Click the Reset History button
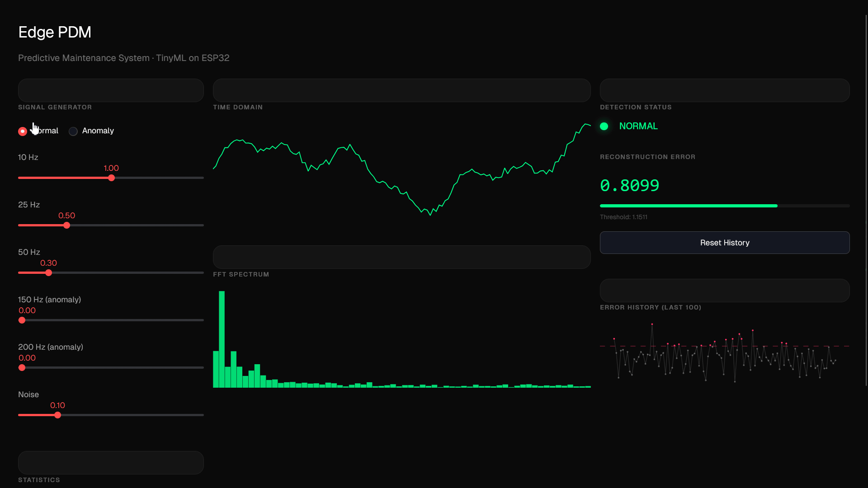 725,243
